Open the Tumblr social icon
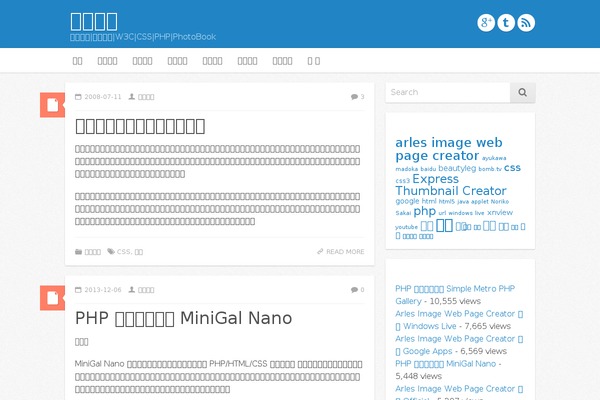The height and width of the screenshot is (400, 600). (506, 23)
